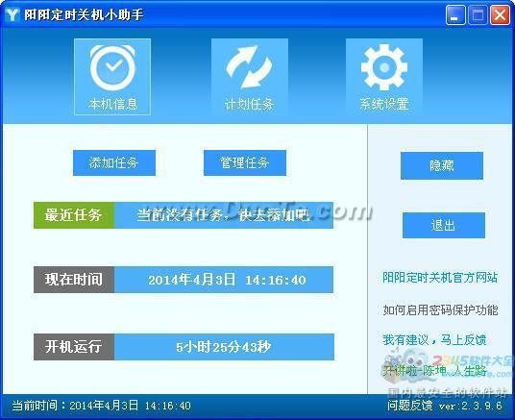The image size is (515, 420).
Task: Click the 最近任务 green label
Action: [x=74, y=215]
